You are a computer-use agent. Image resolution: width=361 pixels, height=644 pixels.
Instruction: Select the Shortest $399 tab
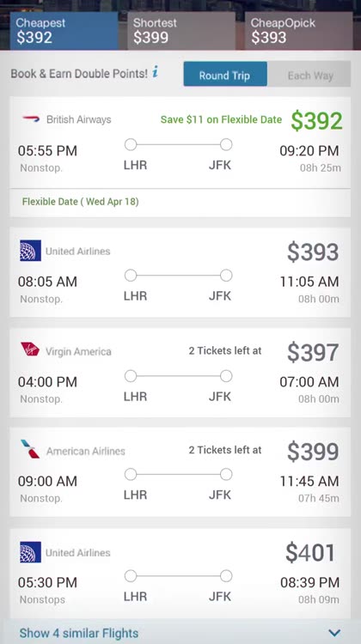point(181,31)
